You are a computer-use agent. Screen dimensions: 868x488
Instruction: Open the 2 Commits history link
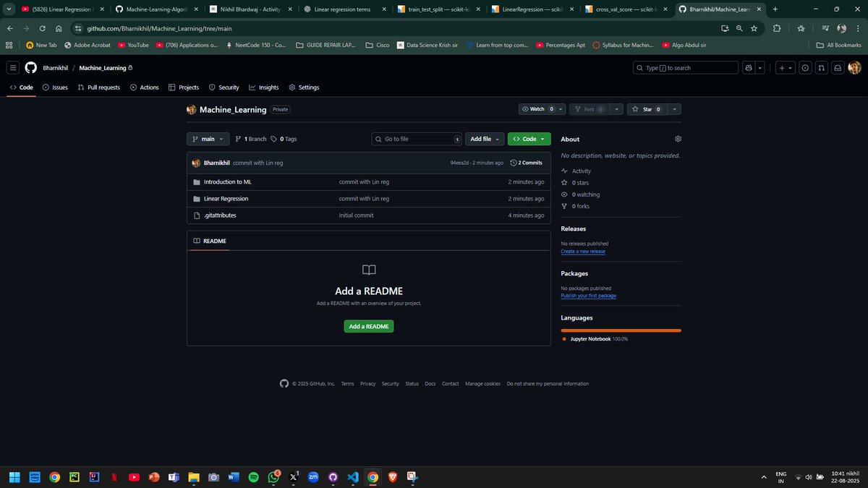(x=527, y=163)
